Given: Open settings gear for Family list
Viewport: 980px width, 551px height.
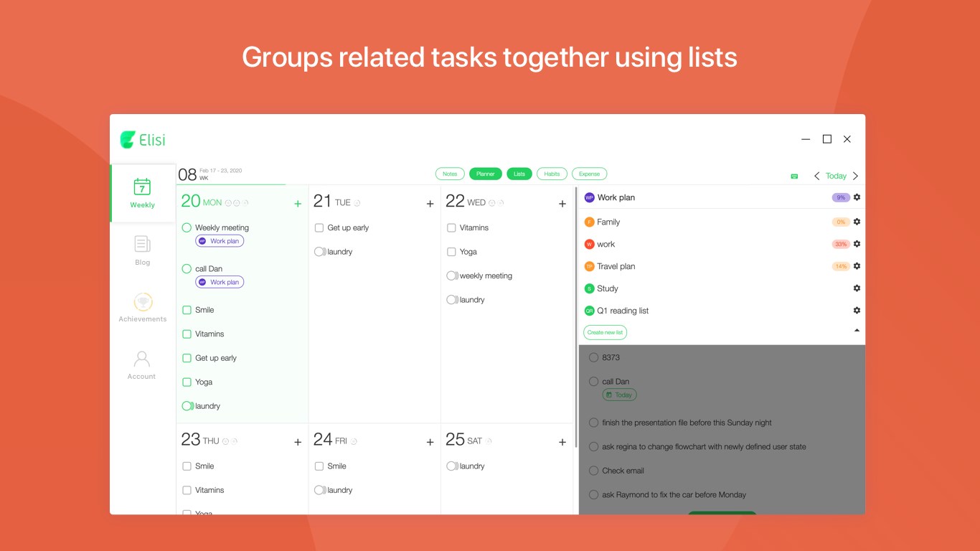Looking at the screenshot, I should [x=857, y=222].
